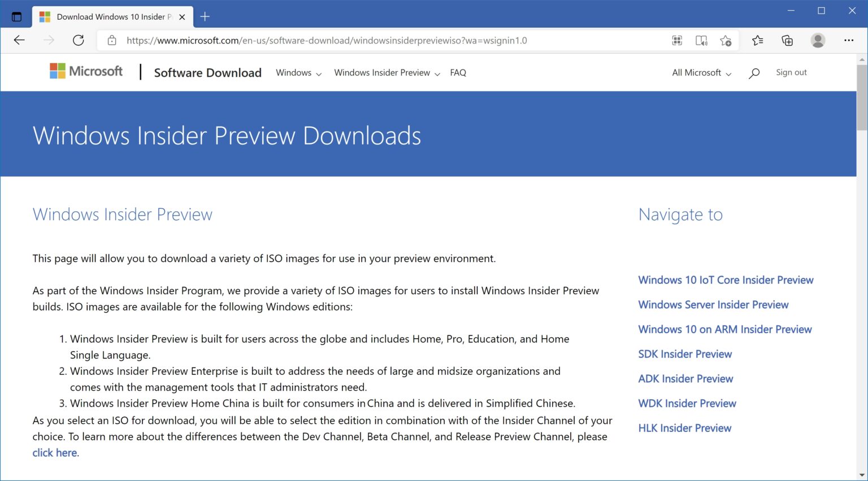This screenshot has width=868, height=481.
Task: Open the SDK Insider Preview link
Action: 685,354
